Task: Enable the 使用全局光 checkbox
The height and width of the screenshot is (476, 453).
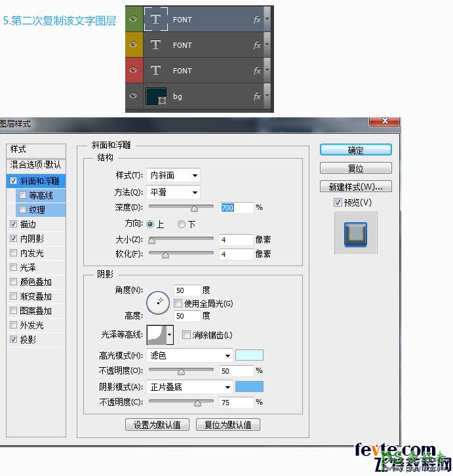Action: click(178, 304)
